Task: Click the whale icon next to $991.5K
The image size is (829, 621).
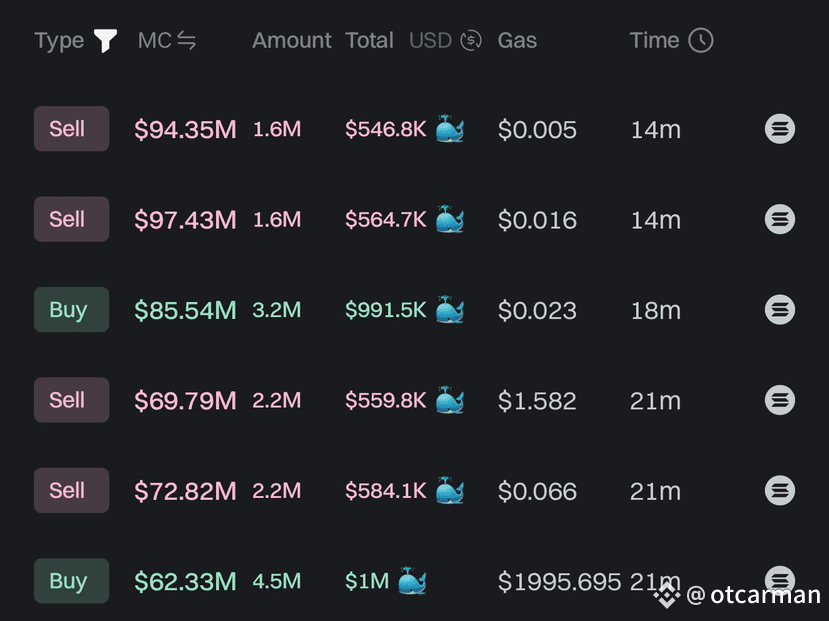Action: pyautogui.click(x=450, y=309)
